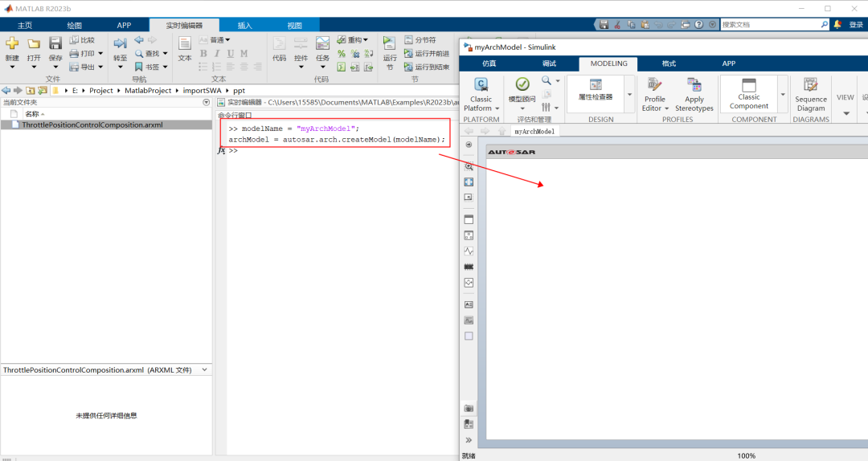Viewport: 868px width, 461px height.
Task: Toggle the Underline formatting button
Action: [231, 54]
